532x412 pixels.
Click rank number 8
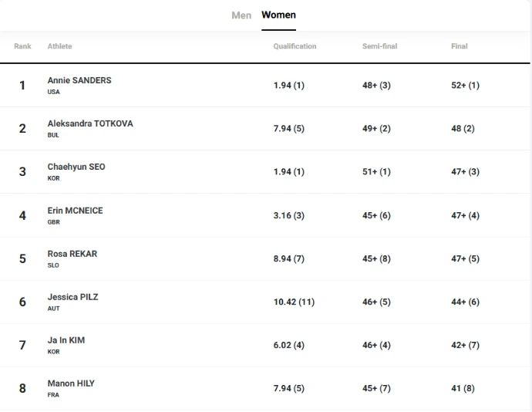click(x=22, y=388)
